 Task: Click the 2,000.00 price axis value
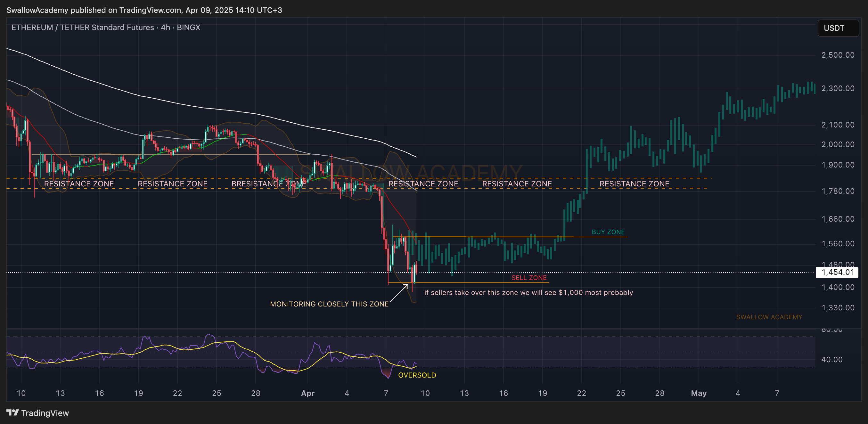coord(838,144)
